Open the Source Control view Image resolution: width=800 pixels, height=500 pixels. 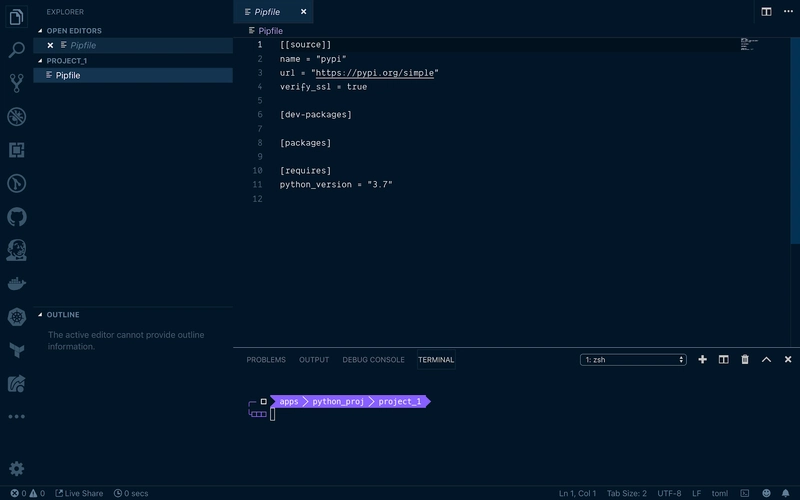tap(16, 83)
